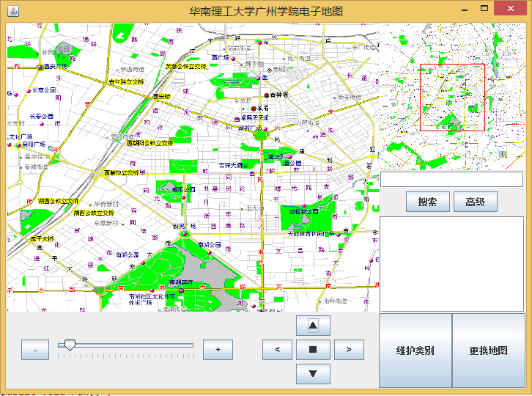Zoom in with the plus button
The width and height of the screenshot is (532, 396).
218,351
